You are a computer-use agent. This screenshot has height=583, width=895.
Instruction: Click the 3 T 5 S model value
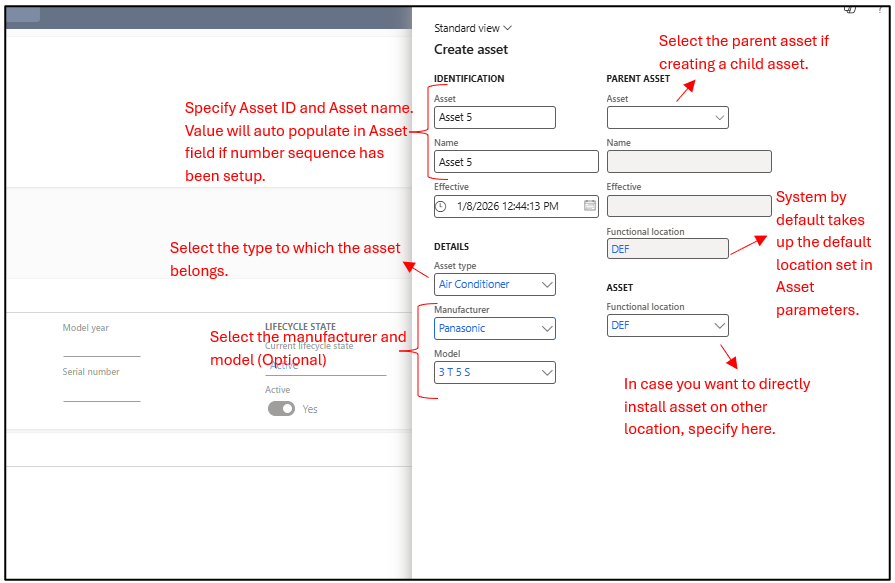[454, 372]
